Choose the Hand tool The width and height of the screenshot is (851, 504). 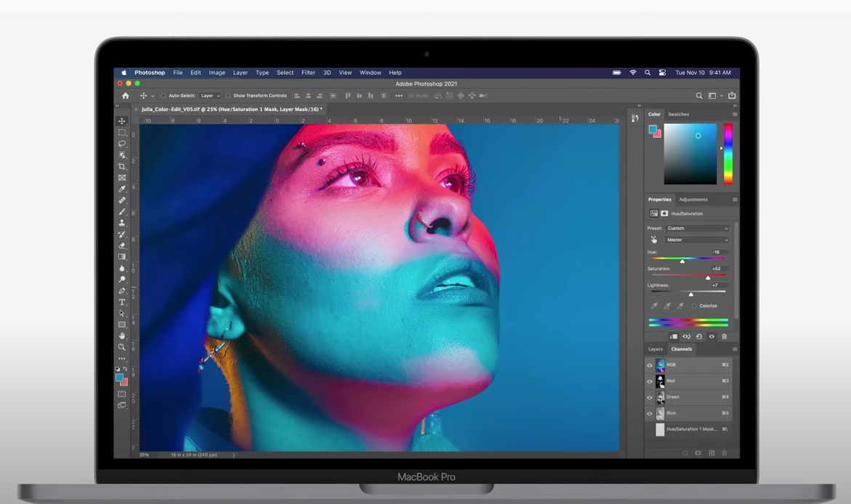[x=122, y=336]
